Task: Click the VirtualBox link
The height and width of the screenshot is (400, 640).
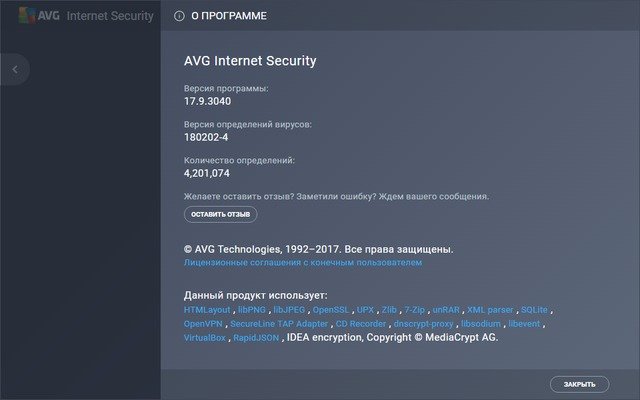Action: (x=206, y=338)
